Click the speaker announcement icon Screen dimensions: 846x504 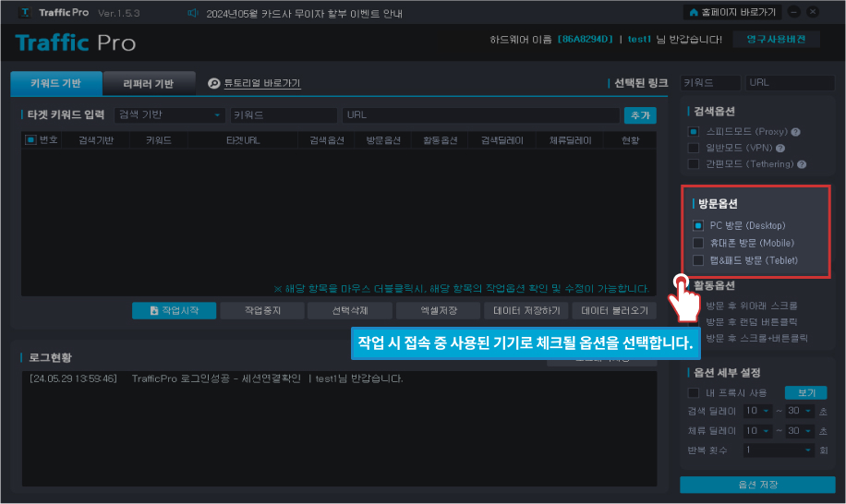(193, 13)
